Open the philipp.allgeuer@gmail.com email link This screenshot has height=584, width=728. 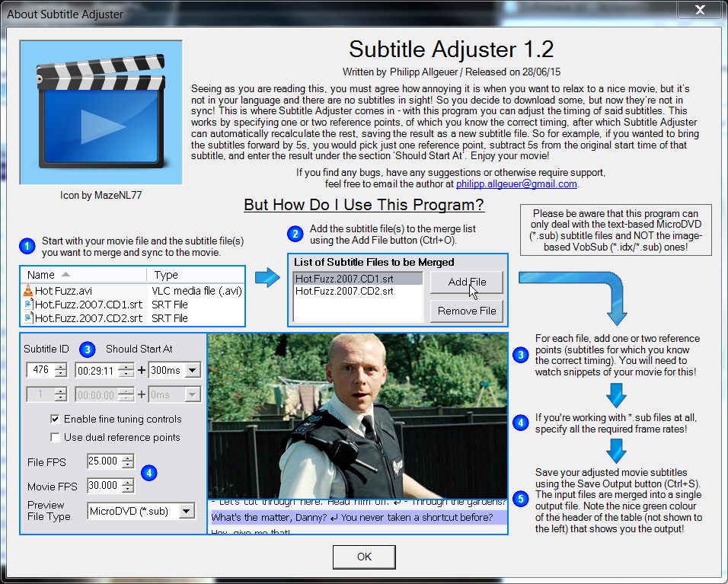516,183
